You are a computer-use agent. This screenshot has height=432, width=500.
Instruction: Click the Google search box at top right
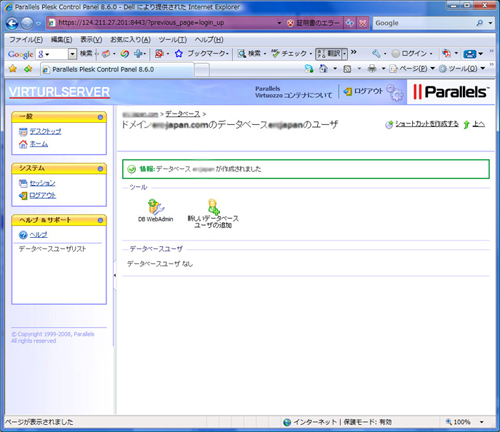pos(423,23)
